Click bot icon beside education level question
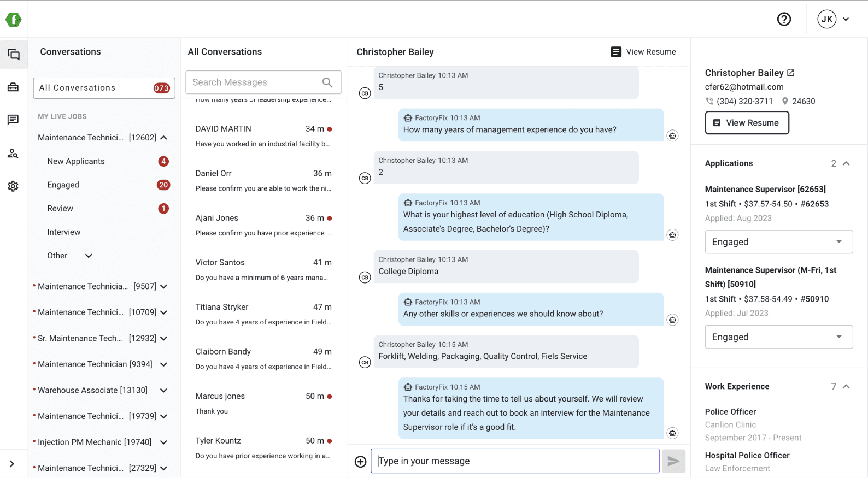 click(672, 235)
